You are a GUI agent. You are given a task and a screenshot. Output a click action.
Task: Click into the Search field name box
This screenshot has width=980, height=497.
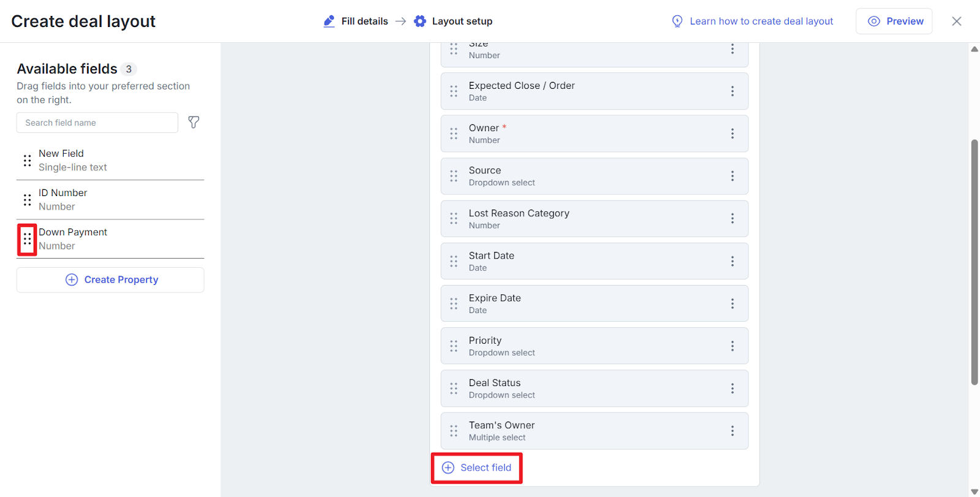(x=97, y=123)
